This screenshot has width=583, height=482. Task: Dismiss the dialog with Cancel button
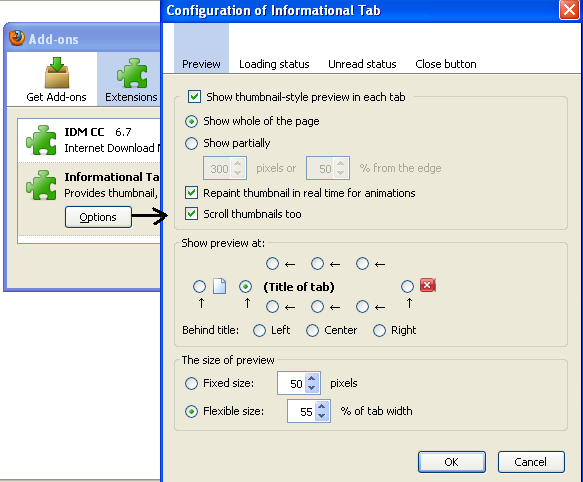pos(531,462)
